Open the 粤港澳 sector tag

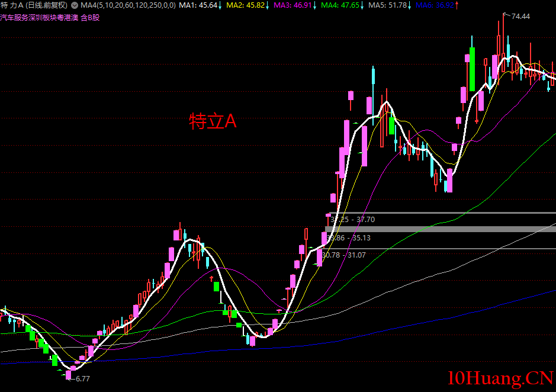click(68, 18)
